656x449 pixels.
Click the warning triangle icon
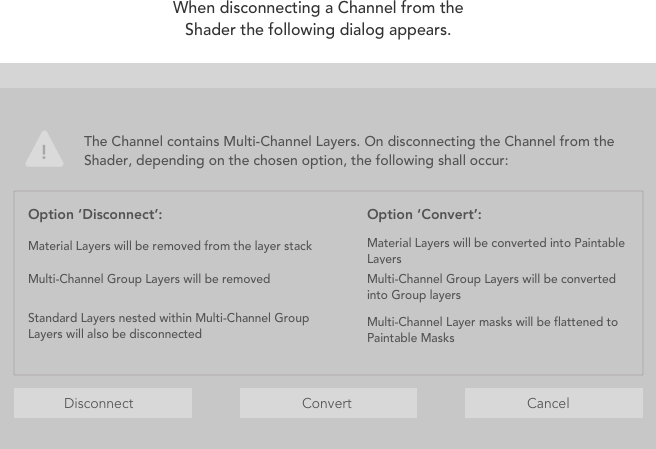click(x=44, y=150)
